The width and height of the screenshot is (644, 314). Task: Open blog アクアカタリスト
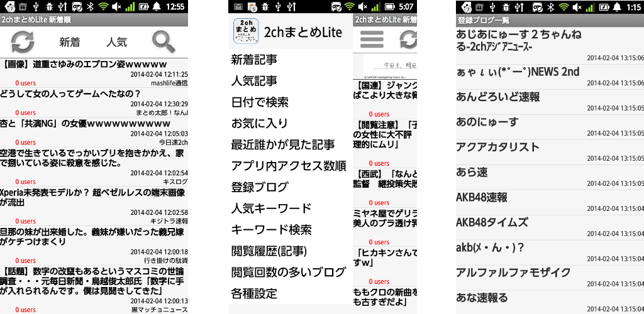pyautogui.click(x=550, y=152)
